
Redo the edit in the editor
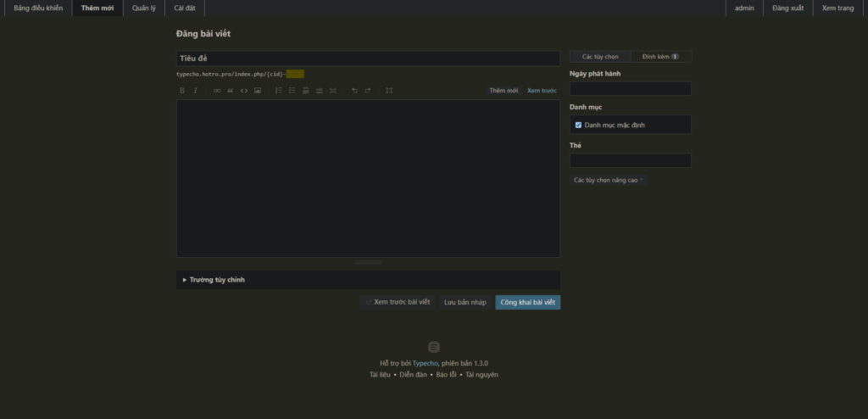[368, 91]
